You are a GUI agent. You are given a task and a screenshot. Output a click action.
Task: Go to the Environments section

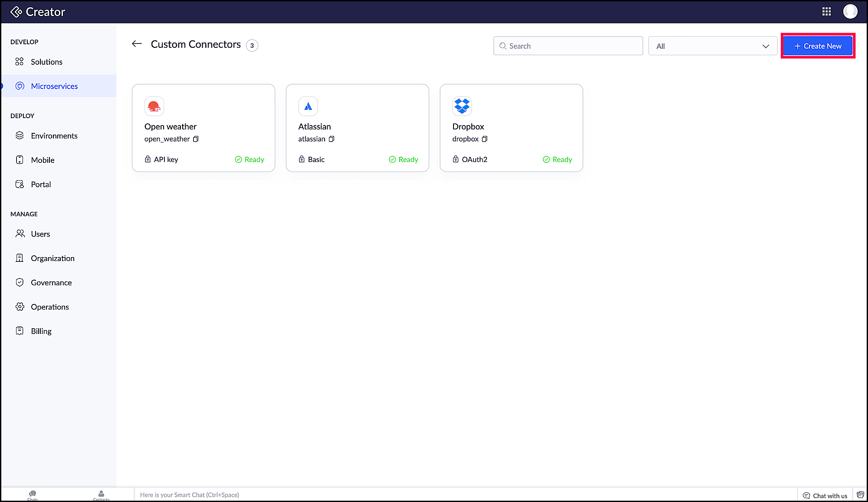tap(54, 136)
